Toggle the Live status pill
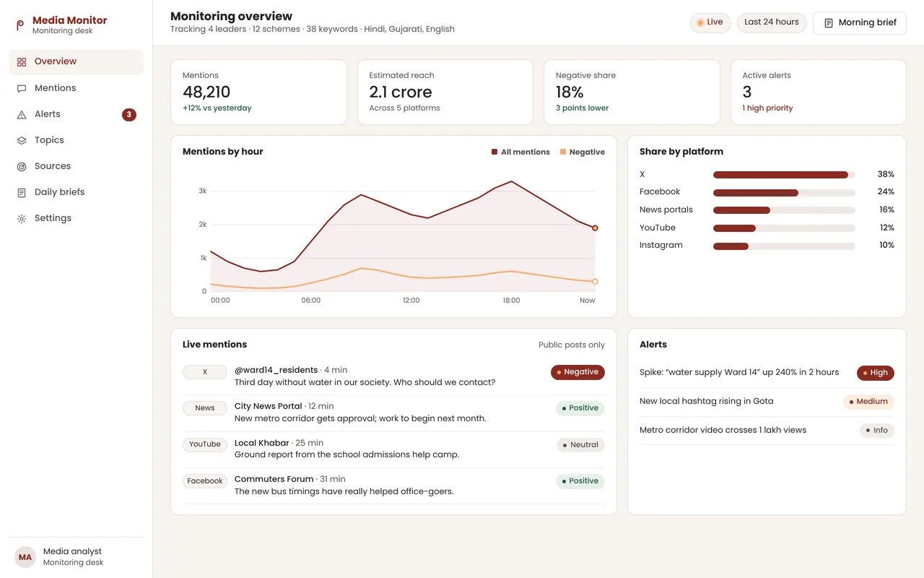The width and height of the screenshot is (924, 578). (710, 22)
